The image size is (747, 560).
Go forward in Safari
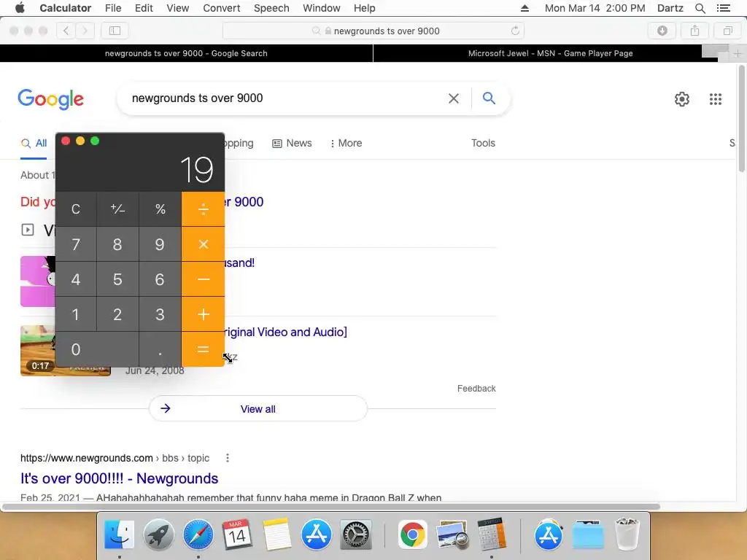(x=85, y=31)
